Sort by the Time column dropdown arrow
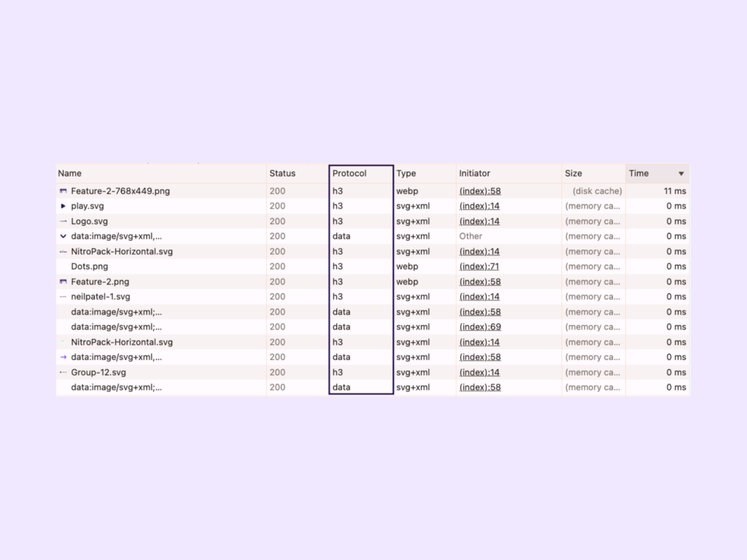This screenshot has width=747, height=560. coord(681,174)
